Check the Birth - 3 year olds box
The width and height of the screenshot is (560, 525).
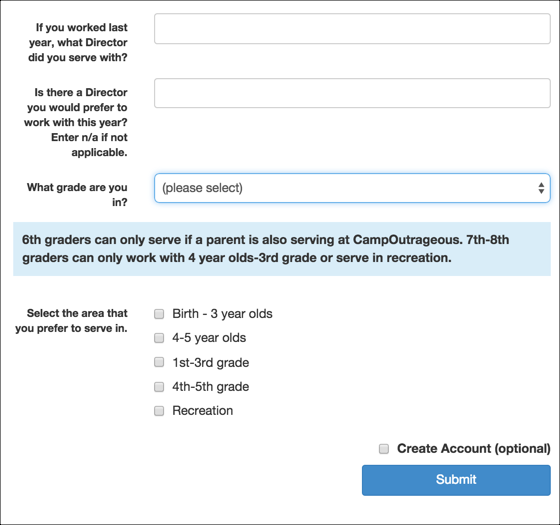point(159,314)
